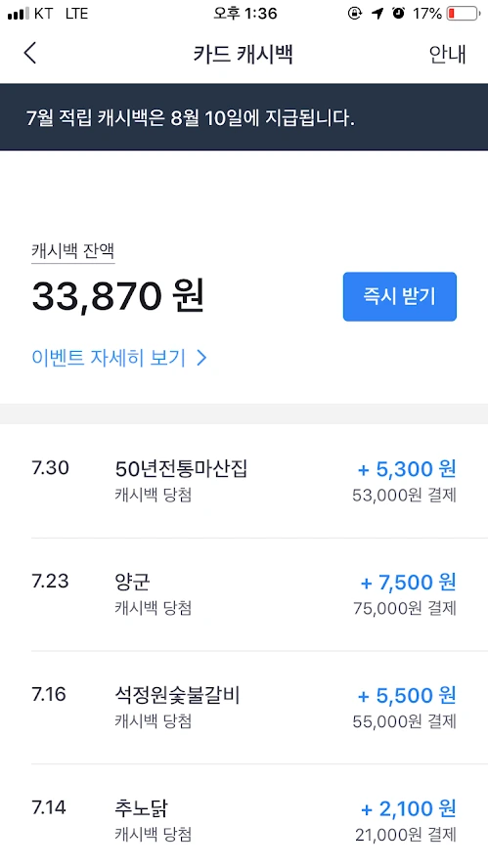Tap the 캐시백 잔액 label
This screenshot has height=868, width=488.
[x=72, y=251]
